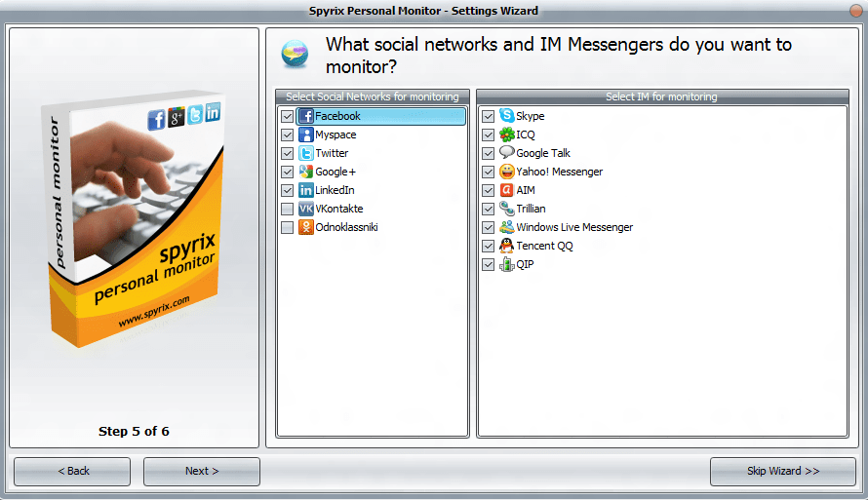This screenshot has width=868, height=500.
Task: Select the Windows Live Messenger icon
Action: coord(506,227)
